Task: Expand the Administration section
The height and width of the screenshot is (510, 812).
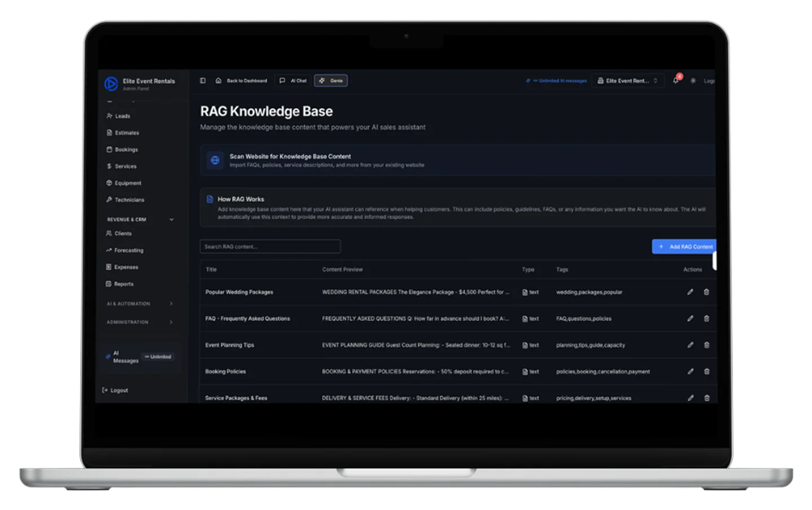Action: pos(171,322)
